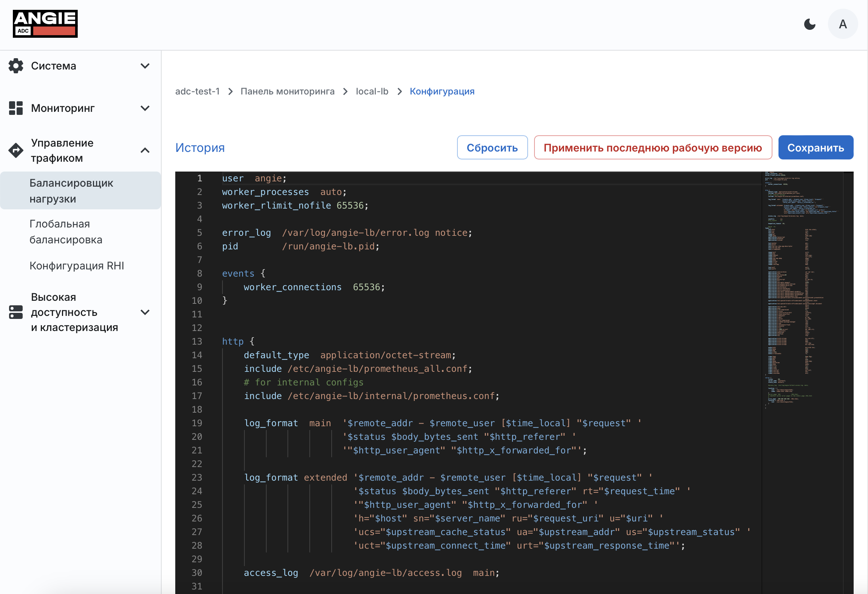This screenshot has height=594, width=868.
Task: Click the Сбросить button
Action: click(492, 147)
